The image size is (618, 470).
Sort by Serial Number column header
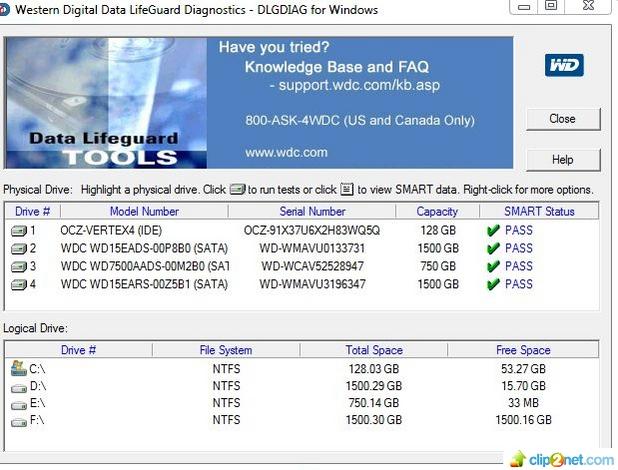312,211
